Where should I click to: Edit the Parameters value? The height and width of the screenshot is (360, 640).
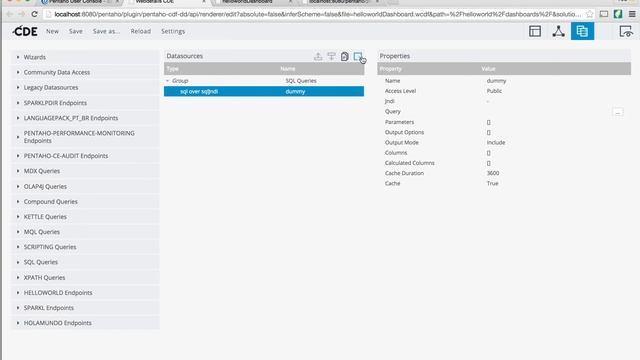pyautogui.click(x=489, y=122)
